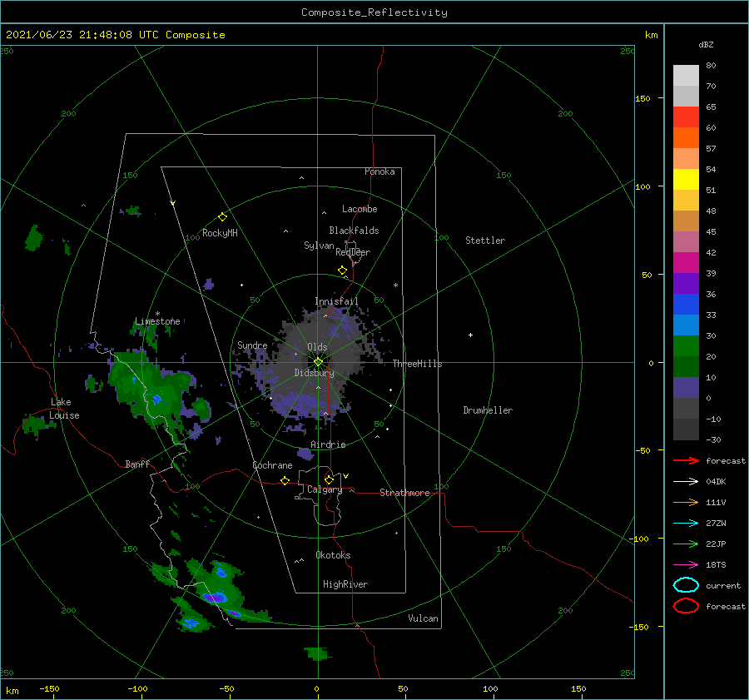Image resolution: width=749 pixels, height=700 pixels.
Task: Click the Ponoka town label
Action: [379, 171]
